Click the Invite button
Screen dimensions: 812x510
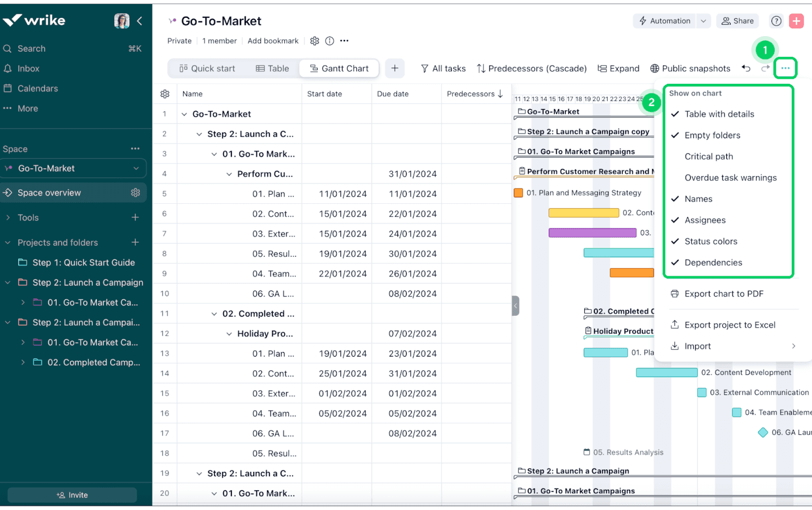coord(72,494)
